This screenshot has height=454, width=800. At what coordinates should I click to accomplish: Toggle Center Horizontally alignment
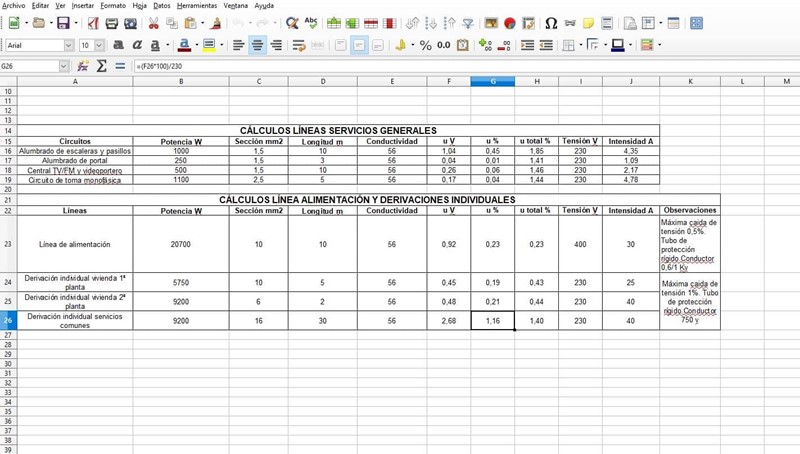257,45
